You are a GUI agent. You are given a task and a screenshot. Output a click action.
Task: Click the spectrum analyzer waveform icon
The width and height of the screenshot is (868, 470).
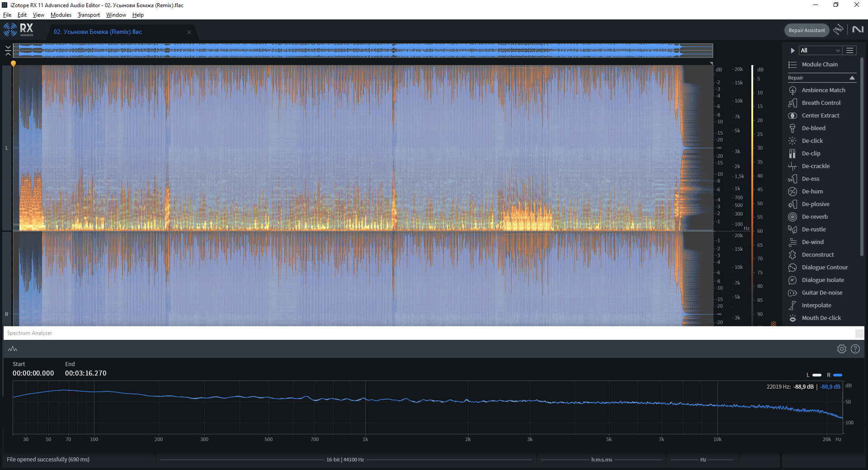click(x=13, y=349)
